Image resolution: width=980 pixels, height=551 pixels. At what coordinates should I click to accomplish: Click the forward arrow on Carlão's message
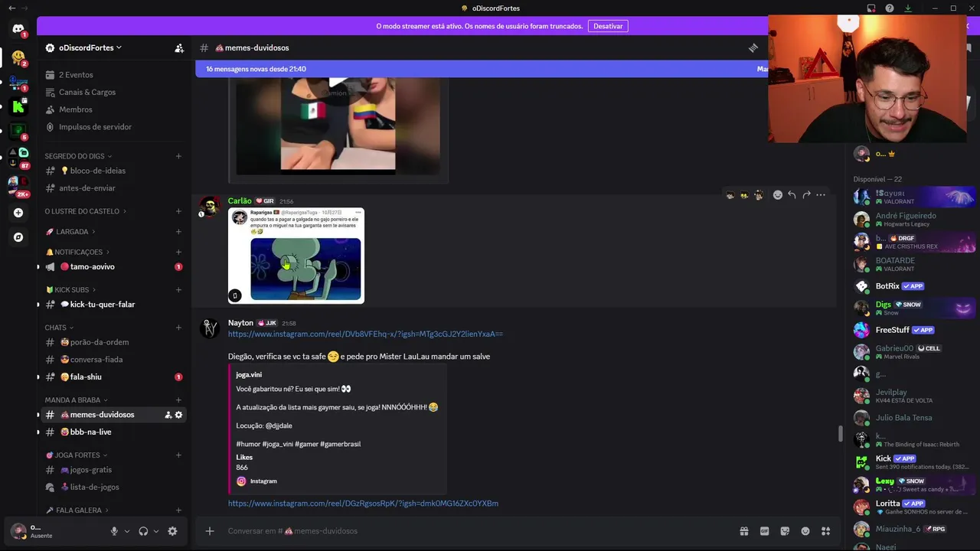tap(806, 195)
